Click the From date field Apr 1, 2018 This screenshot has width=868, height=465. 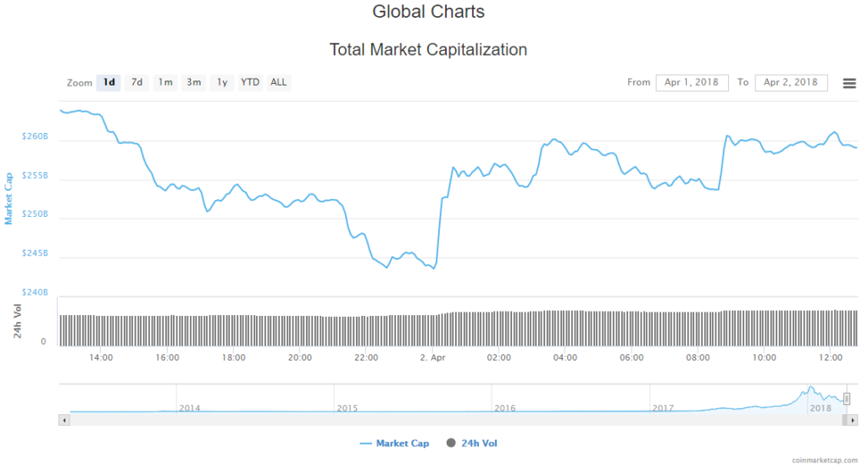pyautogui.click(x=692, y=82)
